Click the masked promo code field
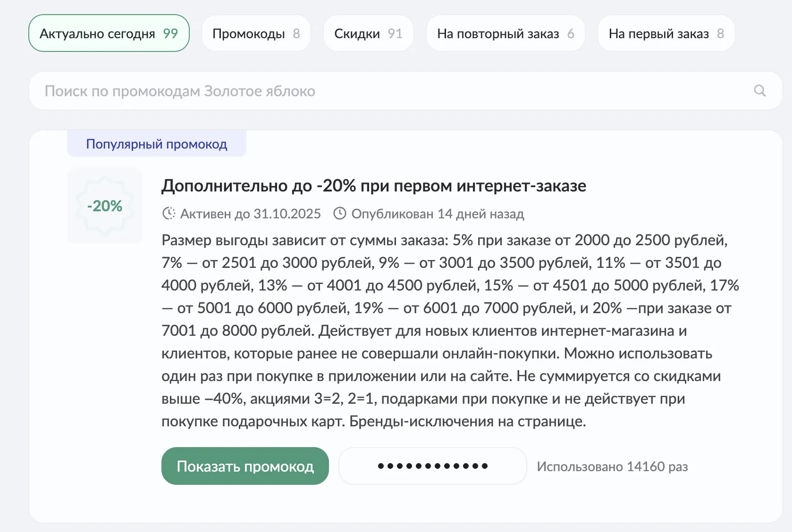This screenshot has height=532, width=792. coord(432,466)
